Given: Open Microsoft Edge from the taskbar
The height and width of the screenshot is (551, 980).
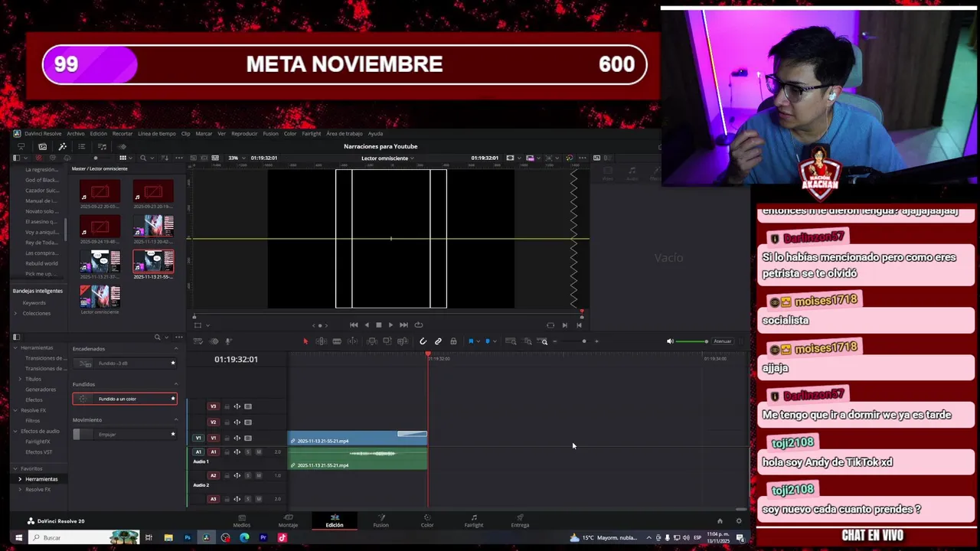Looking at the screenshot, I should point(244,538).
